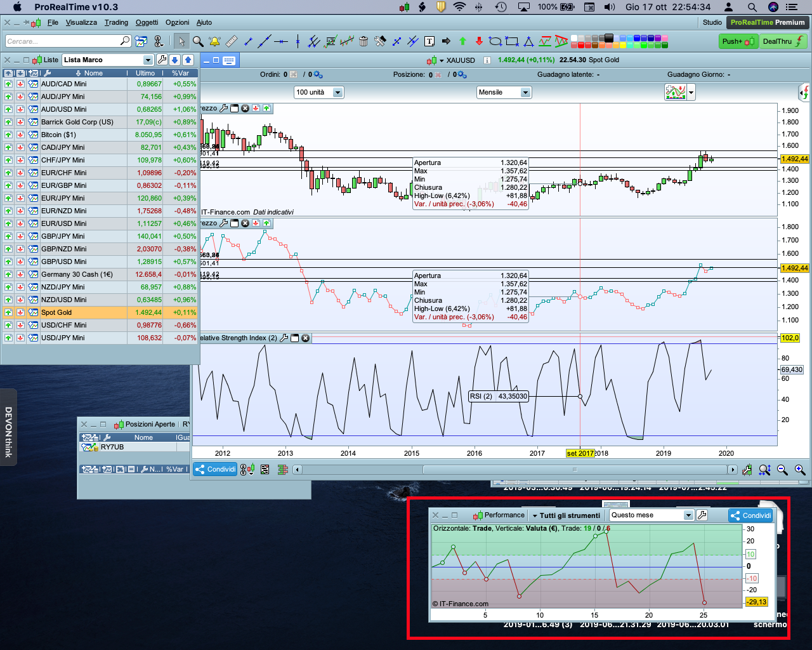Image resolution: width=812 pixels, height=650 pixels.
Task: Insert a red down arrow marker
Action: tap(479, 41)
